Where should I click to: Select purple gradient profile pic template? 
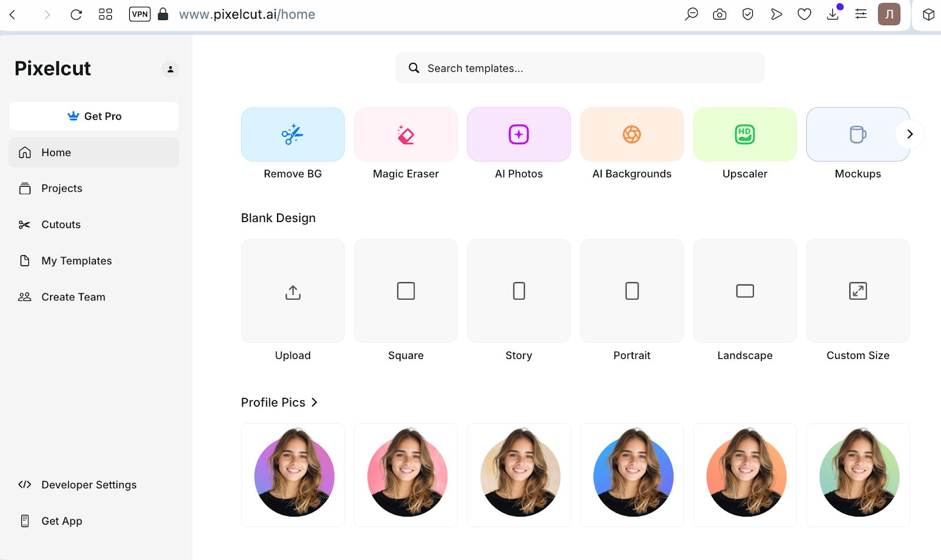(293, 475)
